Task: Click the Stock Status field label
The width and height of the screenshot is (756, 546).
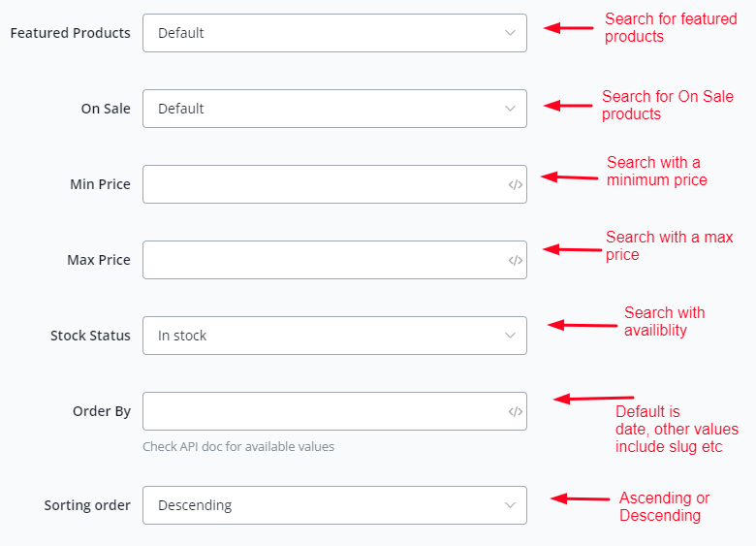Action: click(x=90, y=336)
